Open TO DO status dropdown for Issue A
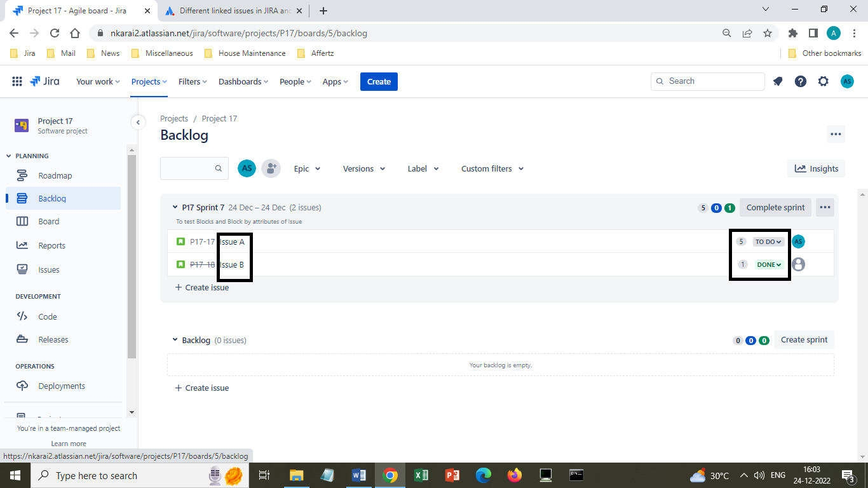 tap(768, 241)
